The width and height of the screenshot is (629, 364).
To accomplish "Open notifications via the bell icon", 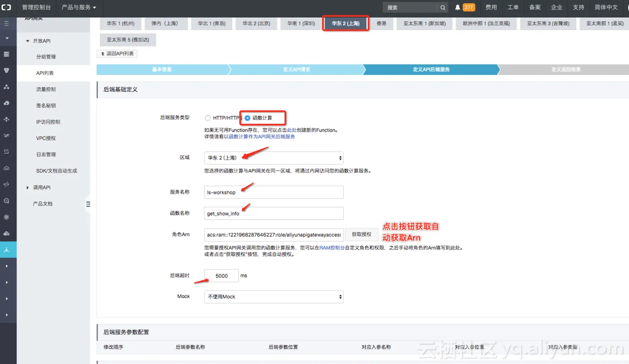I will click(457, 7).
